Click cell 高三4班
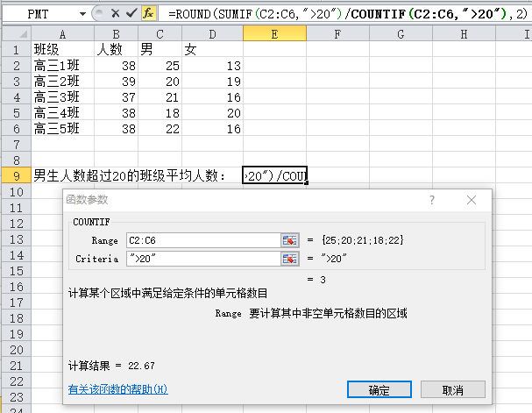The image size is (532, 413). pos(62,112)
